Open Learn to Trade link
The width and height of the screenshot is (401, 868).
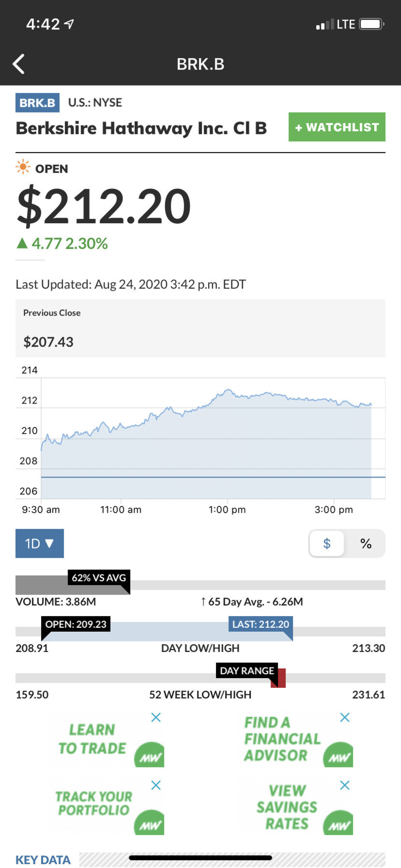click(x=92, y=739)
